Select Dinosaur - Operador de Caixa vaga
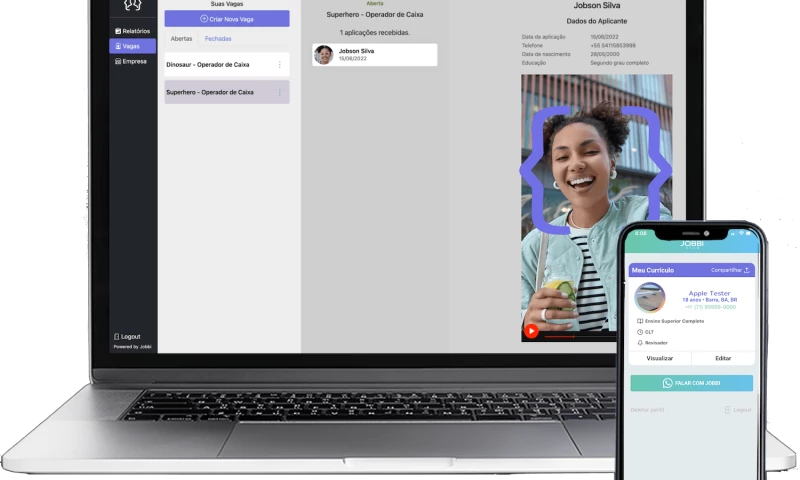Viewport: 800px width, 480px height. pos(215,65)
